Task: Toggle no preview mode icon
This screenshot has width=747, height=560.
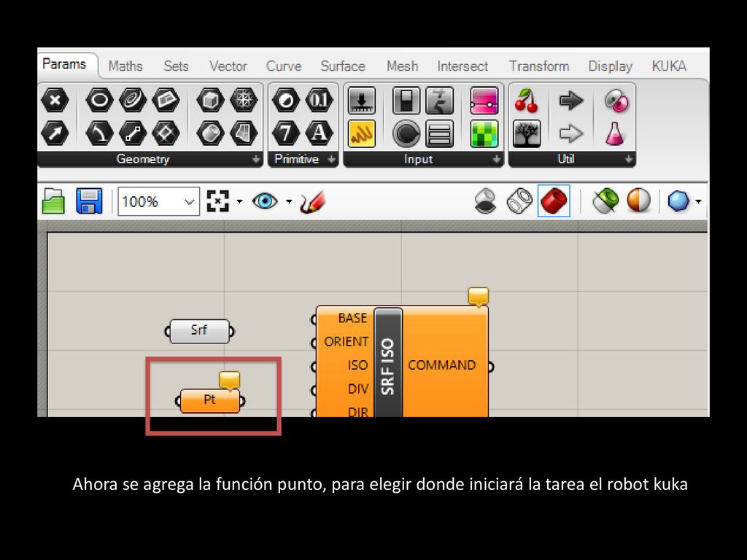Action: coord(485,201)
